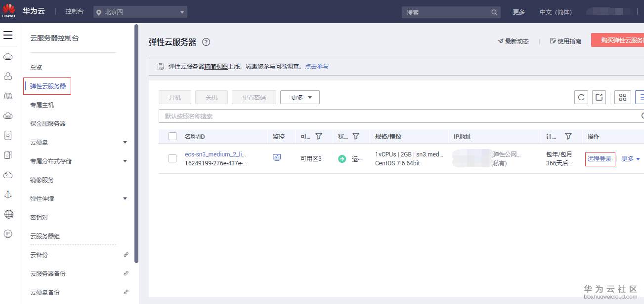Screen dimensions: 644x304
Task: Open monitoring icon for ecs-sn3 server
Action: [x=277, y=157]
